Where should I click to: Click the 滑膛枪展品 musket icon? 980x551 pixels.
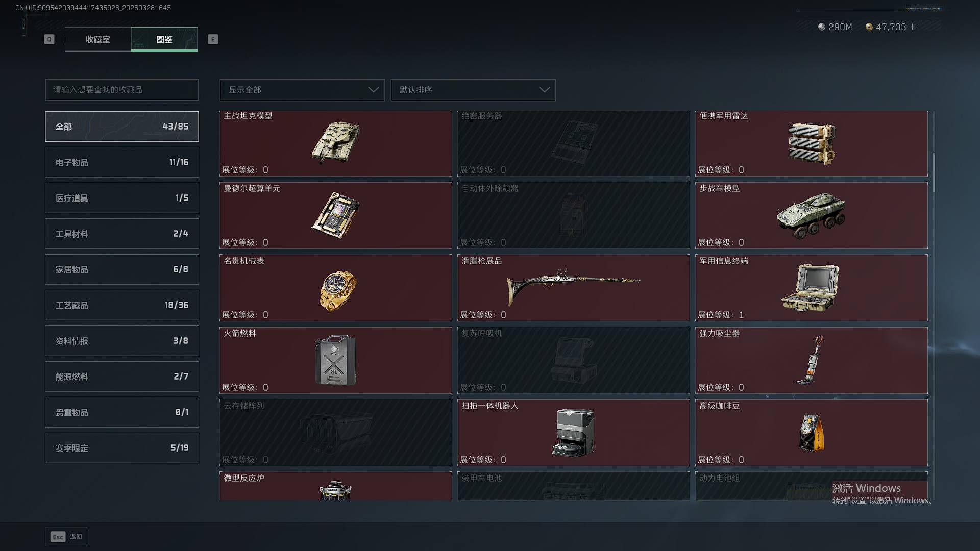point(573,286)
